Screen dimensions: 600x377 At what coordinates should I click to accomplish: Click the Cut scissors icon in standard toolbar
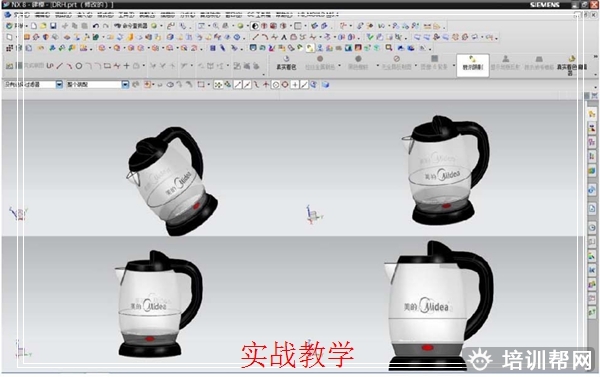tap(65, 26)
